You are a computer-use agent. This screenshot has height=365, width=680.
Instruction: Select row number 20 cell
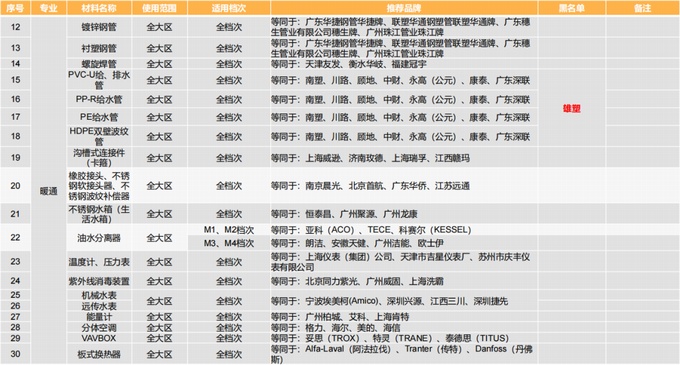point(15,186)
